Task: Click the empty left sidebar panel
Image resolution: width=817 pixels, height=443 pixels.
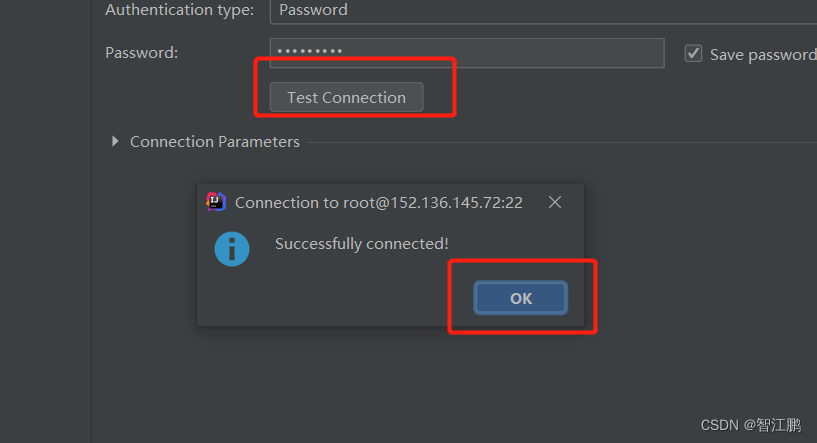Action: coord(46,222)
